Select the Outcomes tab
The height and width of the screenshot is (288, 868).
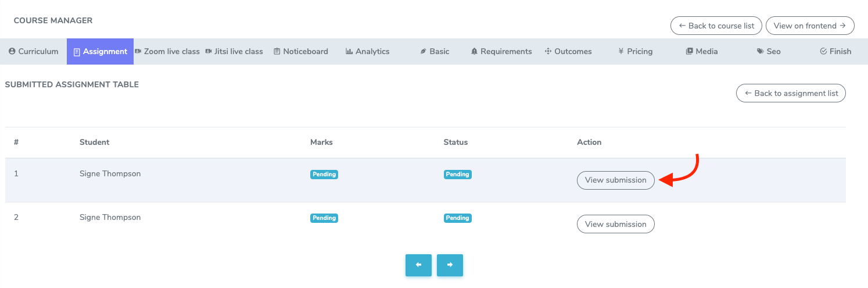click(568, 51)
